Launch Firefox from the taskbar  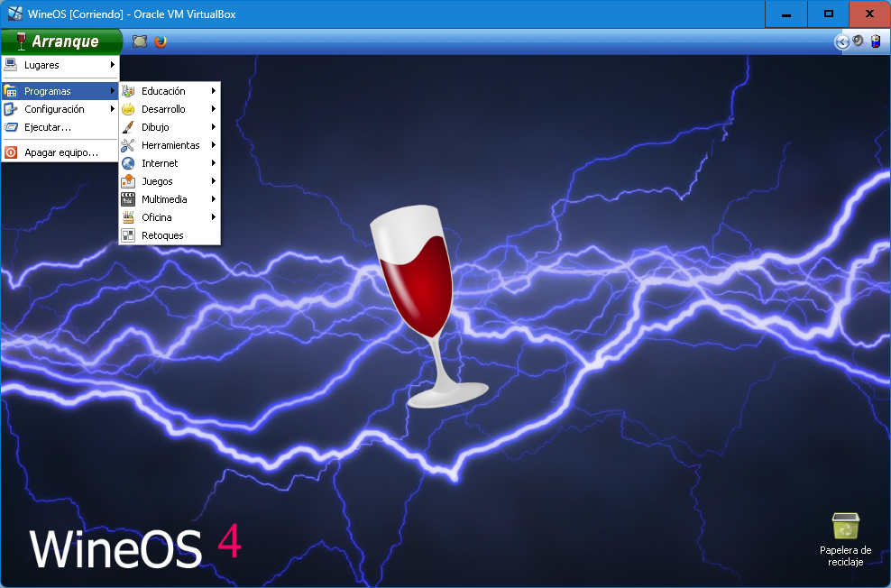pyautogui.click(x=160, y=41)
